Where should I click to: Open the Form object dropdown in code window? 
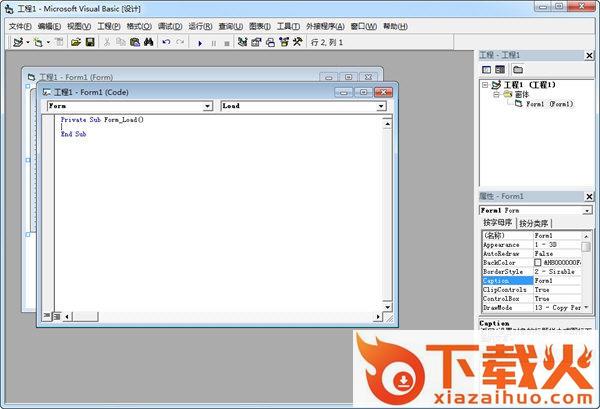coord(207,106)
